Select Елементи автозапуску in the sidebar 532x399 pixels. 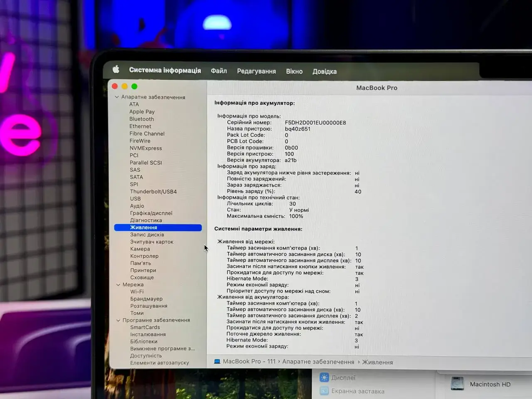click(x=160, y=363)
